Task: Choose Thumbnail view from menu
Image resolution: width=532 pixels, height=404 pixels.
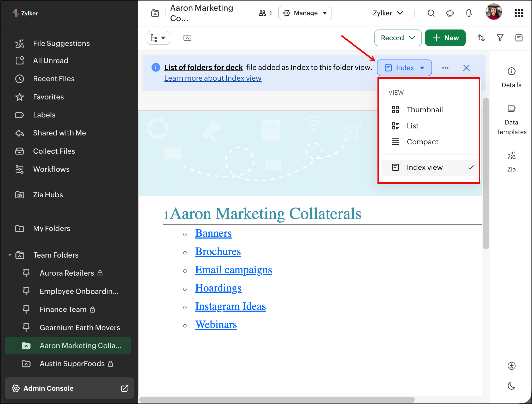Action: click(424, 110)
